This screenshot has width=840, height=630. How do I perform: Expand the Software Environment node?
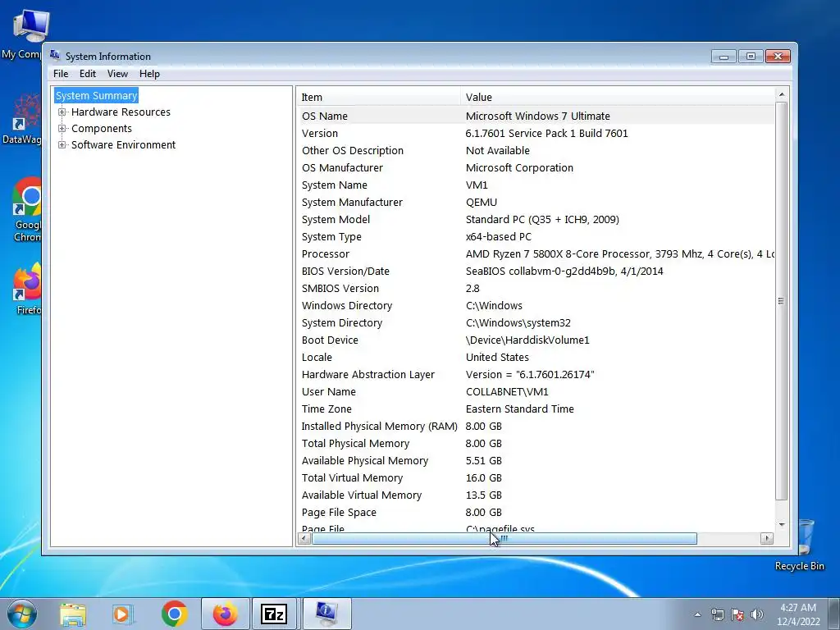pyautogui.click(x=62, y=144)
